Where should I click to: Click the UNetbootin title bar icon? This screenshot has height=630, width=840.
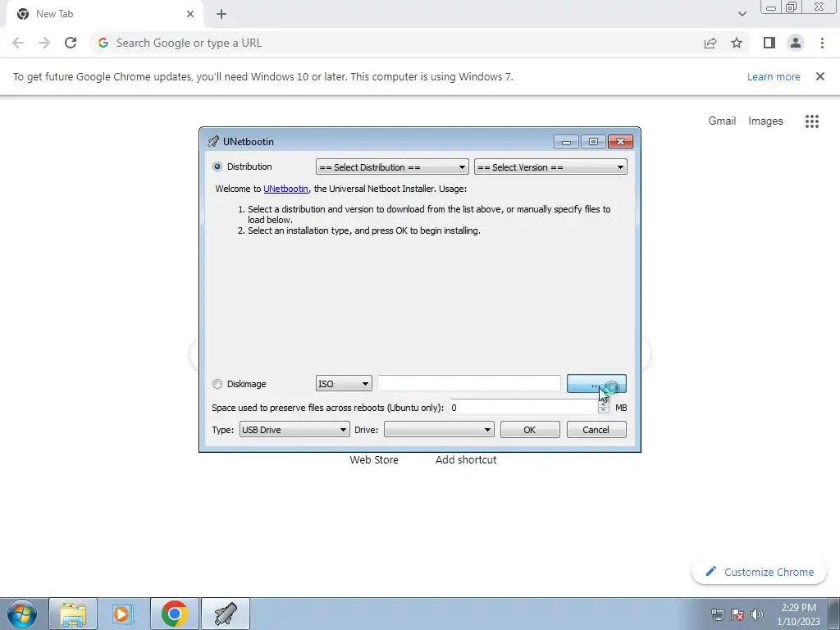(213, 141)
